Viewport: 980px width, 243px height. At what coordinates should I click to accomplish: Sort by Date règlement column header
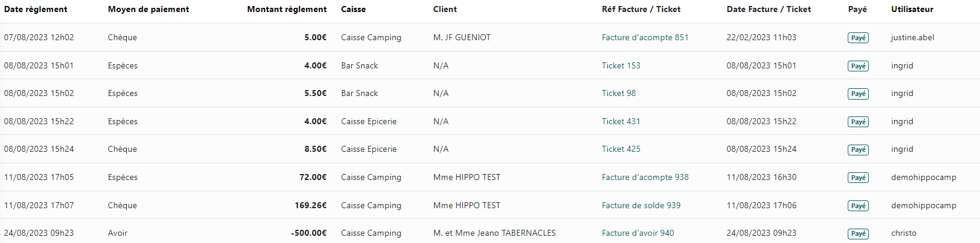(35, 9)
